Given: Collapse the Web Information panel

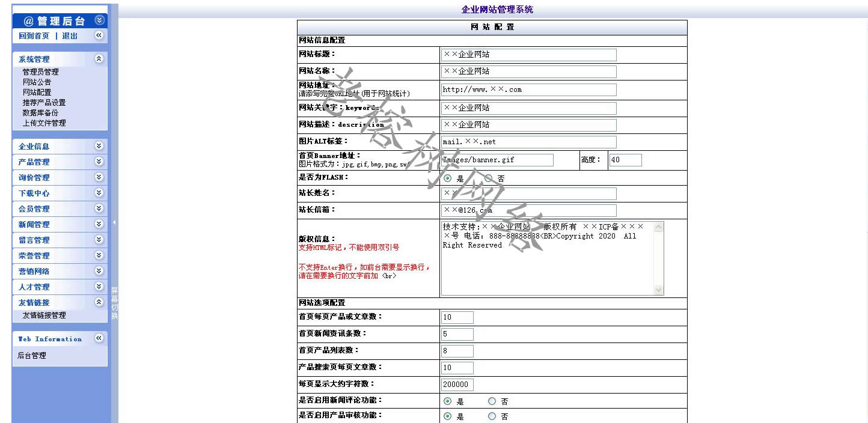Looking at the screenshot, I should pos(99,338).
